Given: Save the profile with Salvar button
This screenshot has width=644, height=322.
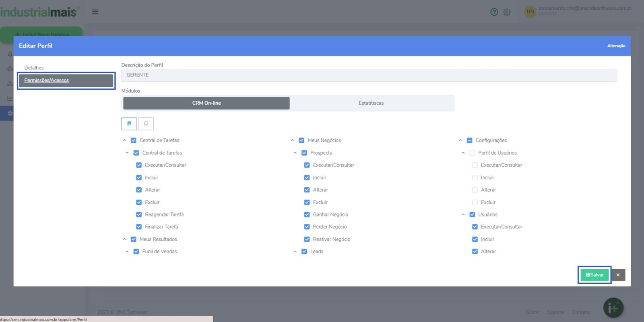Looking at the screenshot, I should coord(594,275).
